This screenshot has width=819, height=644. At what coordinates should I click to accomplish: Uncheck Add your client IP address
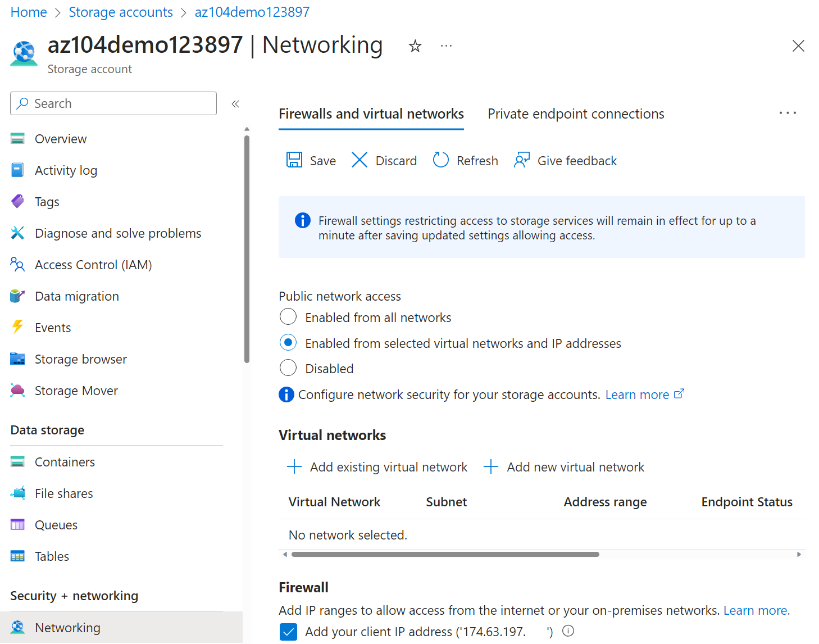[288, 632]
